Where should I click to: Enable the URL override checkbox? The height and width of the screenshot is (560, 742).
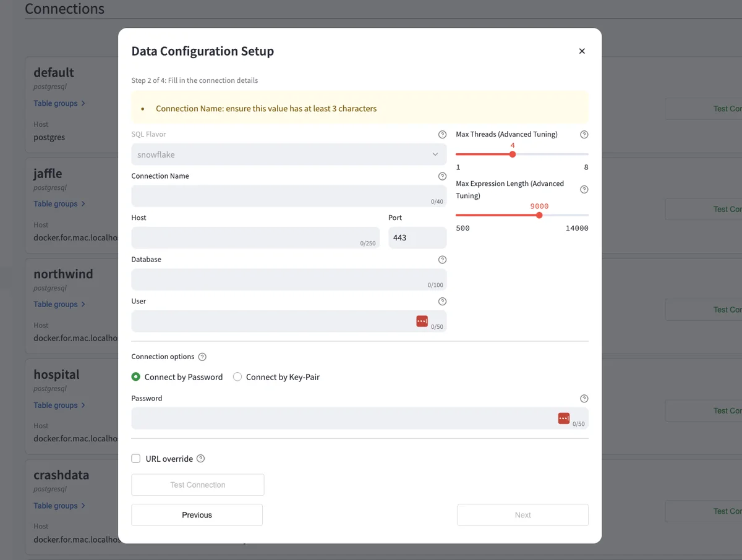136,459
